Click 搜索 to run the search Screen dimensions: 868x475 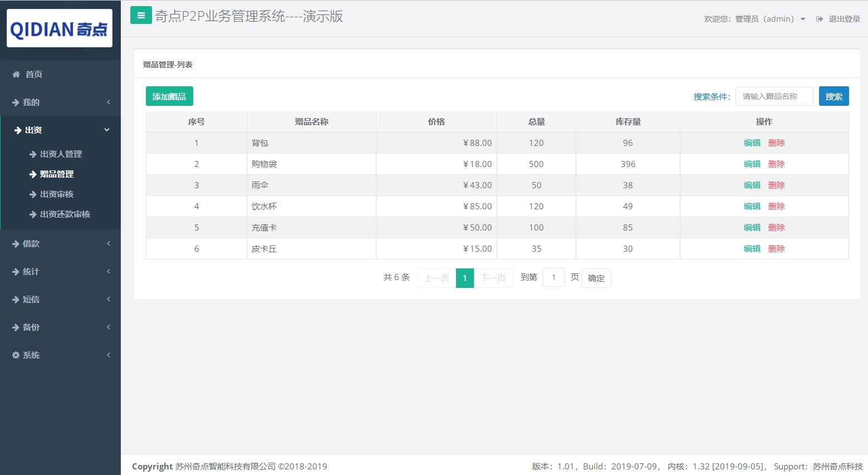[x=833, y=96]
